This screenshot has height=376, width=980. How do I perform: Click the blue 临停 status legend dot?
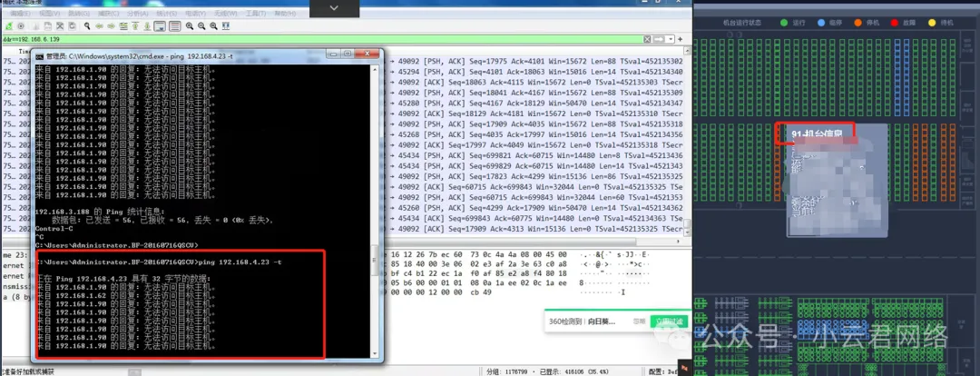[822, 22]
